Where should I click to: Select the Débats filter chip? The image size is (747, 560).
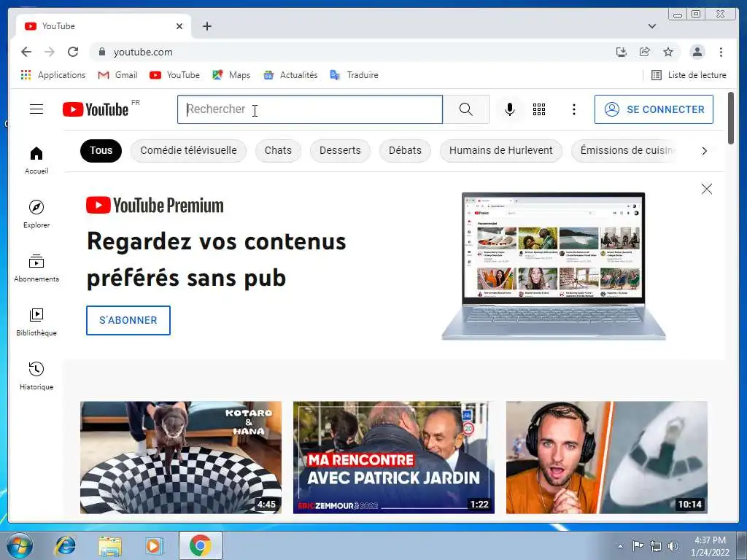(405, 150)
